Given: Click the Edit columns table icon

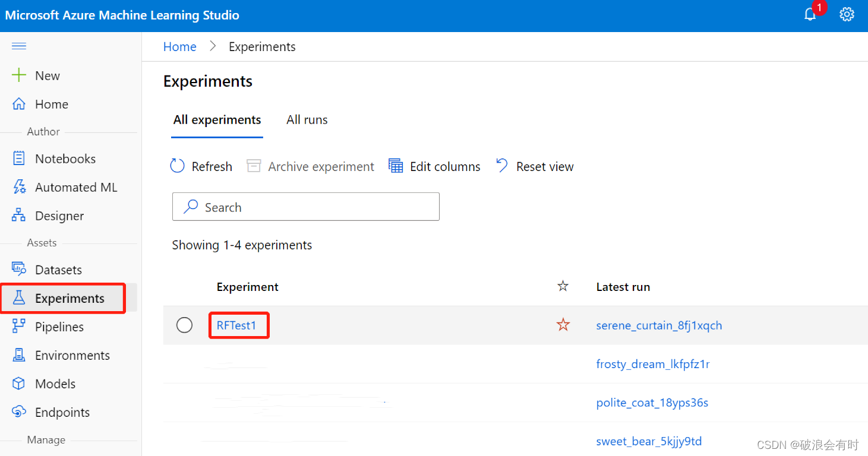Looking at the screenshot, I should (x=396, y=166).
